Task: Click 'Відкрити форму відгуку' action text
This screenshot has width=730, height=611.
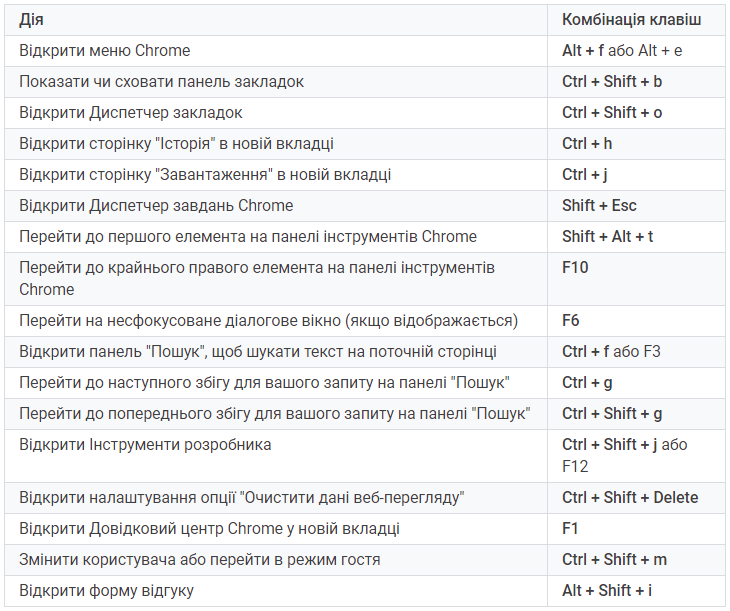Action: click(x=106, y=591)
